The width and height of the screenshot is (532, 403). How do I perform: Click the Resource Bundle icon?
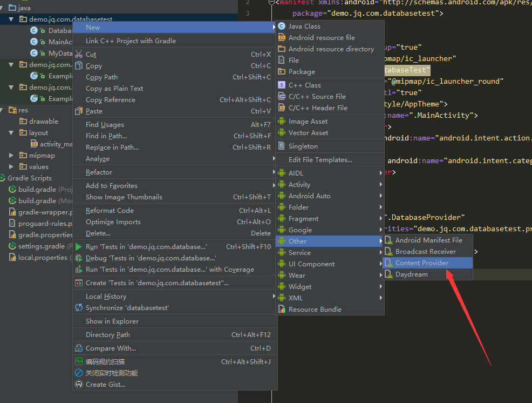[281, 309]
